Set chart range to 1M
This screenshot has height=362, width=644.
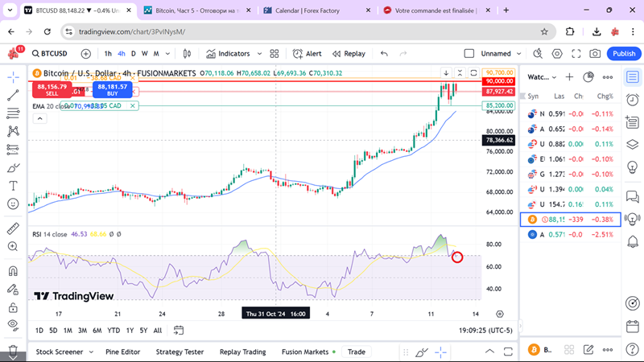68,331
